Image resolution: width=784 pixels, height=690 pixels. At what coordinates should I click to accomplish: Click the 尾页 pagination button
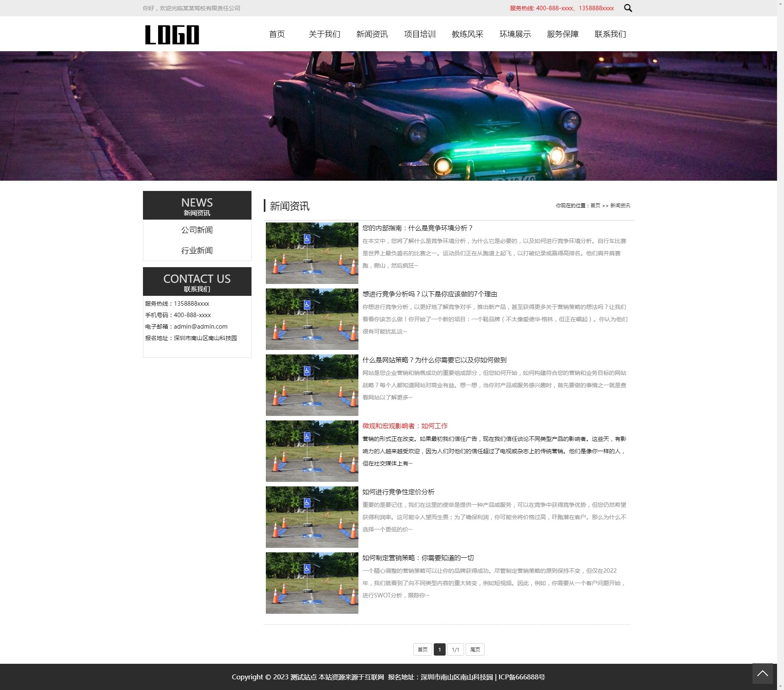pos(475,649)
